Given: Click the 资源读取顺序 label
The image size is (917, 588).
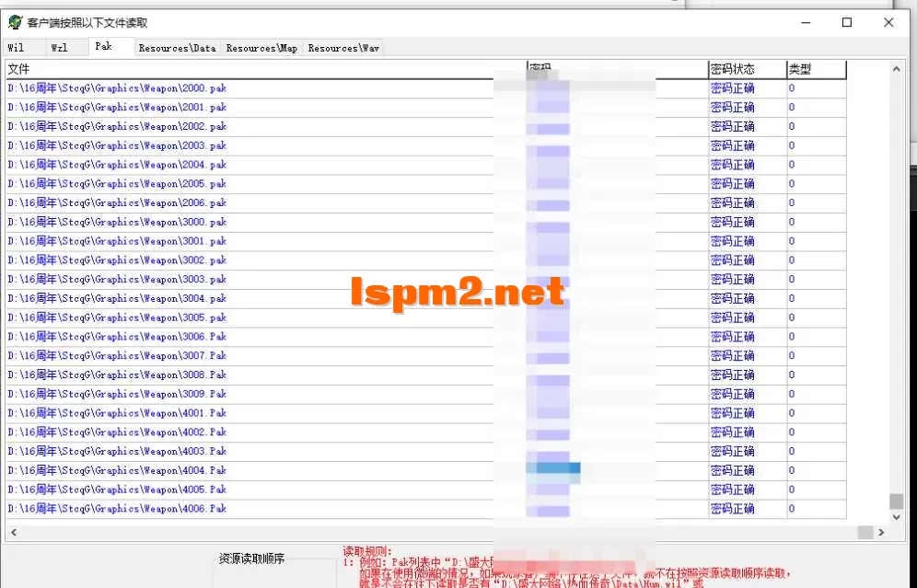Looking at the screenshot, I should tap(251, 559).
